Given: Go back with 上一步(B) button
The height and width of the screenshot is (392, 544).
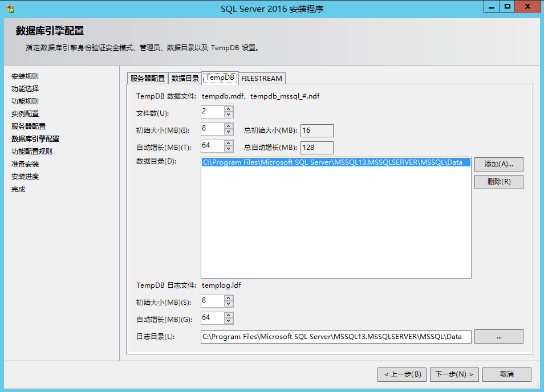Looking at the screenshot, I should point(402,374).
